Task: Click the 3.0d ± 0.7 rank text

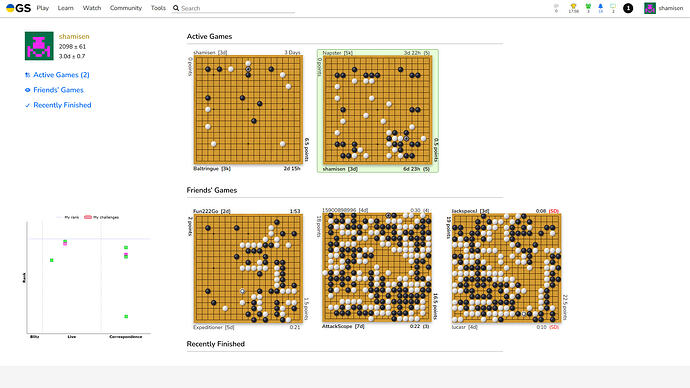Action: [72, 56]
